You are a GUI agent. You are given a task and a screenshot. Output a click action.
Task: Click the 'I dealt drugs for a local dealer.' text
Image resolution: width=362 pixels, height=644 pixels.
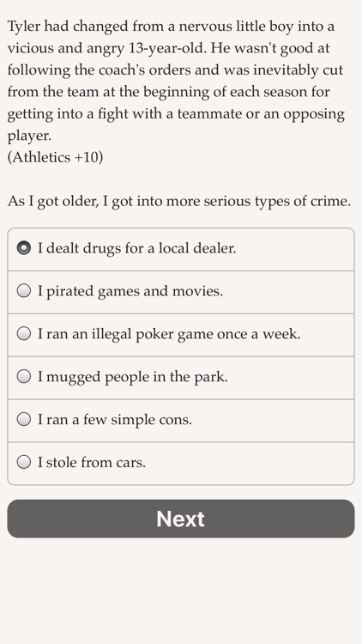coord(137,248)
